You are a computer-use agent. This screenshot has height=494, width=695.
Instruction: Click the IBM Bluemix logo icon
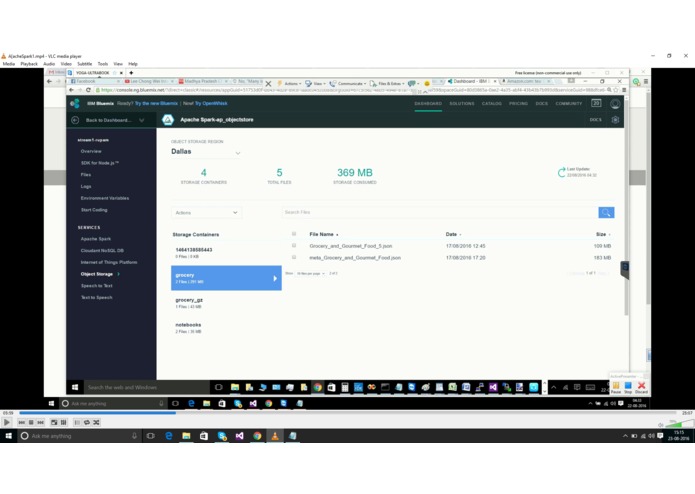pyautogui.click(x=74, y=104)
